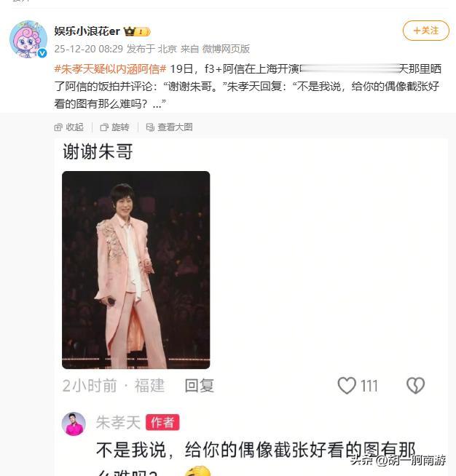This screenshot has width=456, height=476.
Task: Follow the account with +关注 button
Action: (x=425, y=31)
